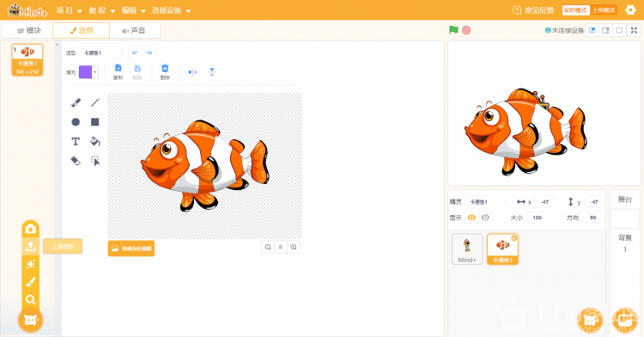Flip costume horizontally
Image resolution: width=644 pixels, height=337 pixels.
click(x=192, y=72)
